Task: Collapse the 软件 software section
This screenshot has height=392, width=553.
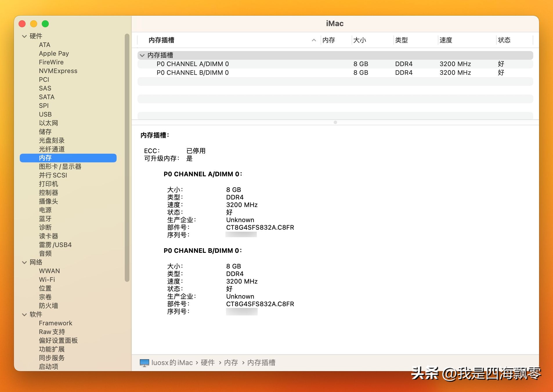Action: tap(24, 314)
